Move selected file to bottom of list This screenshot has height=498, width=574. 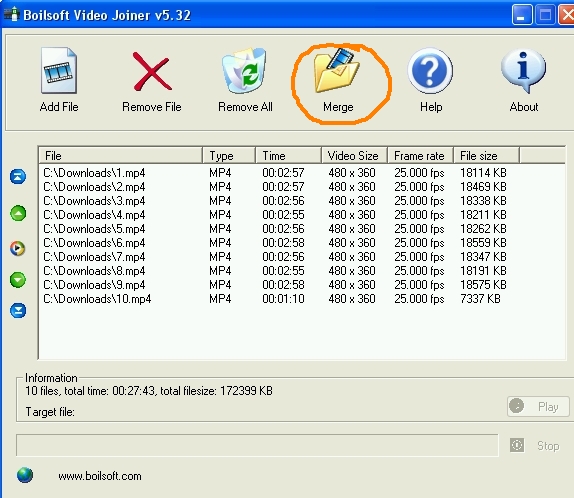coord(18,311)
